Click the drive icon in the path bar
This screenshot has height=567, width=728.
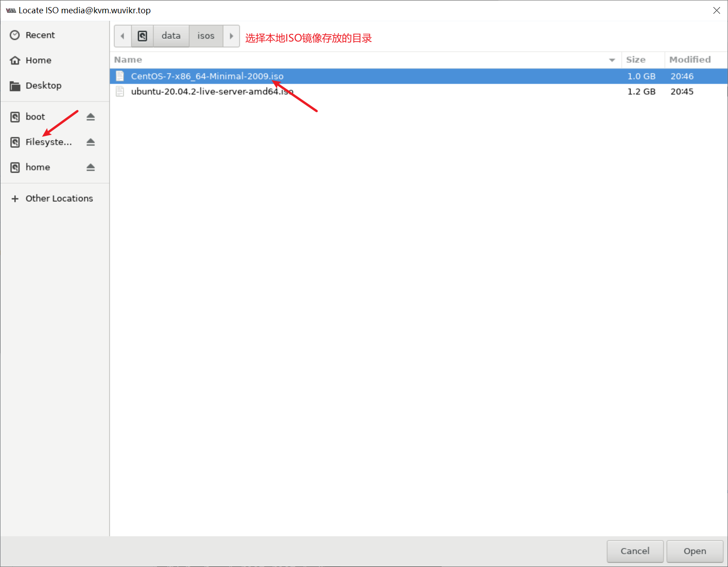click(x=142, y=36)
